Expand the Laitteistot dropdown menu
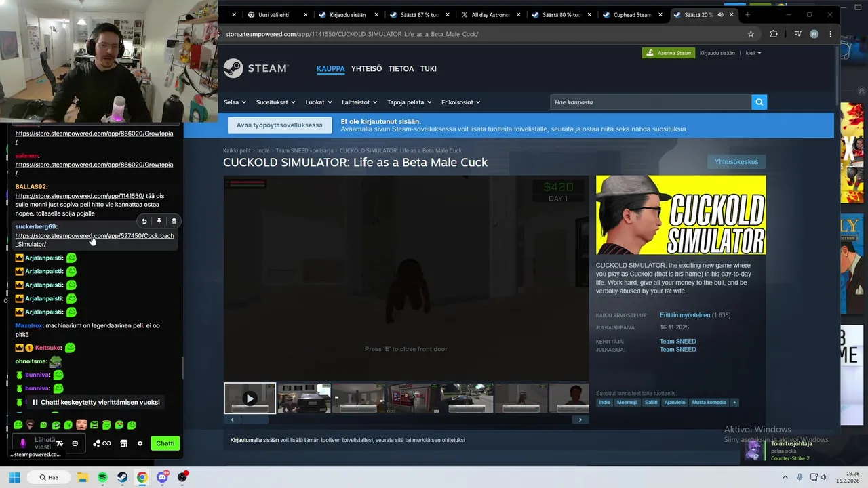Screen dimensions: 868x488 tap(359, 102)
